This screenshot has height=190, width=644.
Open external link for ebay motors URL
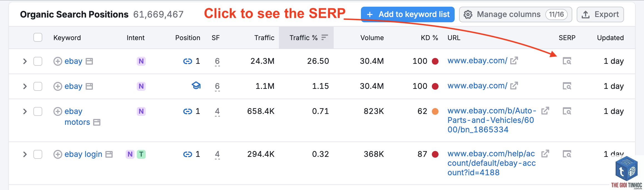(545, 111)
